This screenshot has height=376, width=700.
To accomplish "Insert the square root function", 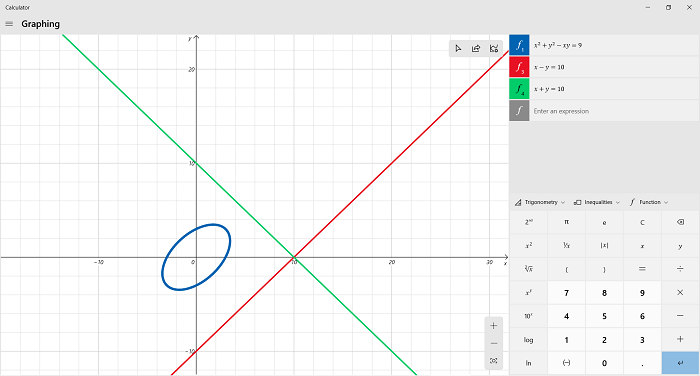I will [529, 269].
